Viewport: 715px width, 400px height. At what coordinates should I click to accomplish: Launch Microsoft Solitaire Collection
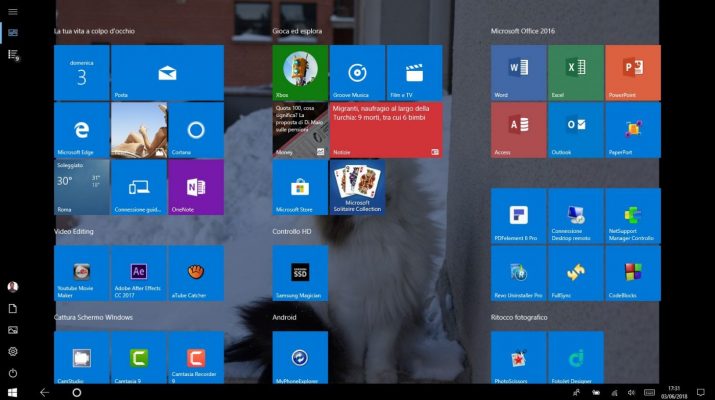click(x=357, y=187)
